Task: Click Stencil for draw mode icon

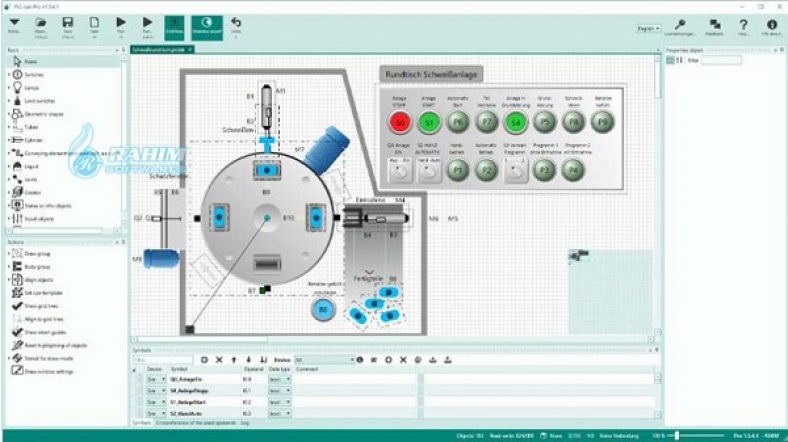Action: (x=17, y=358)
